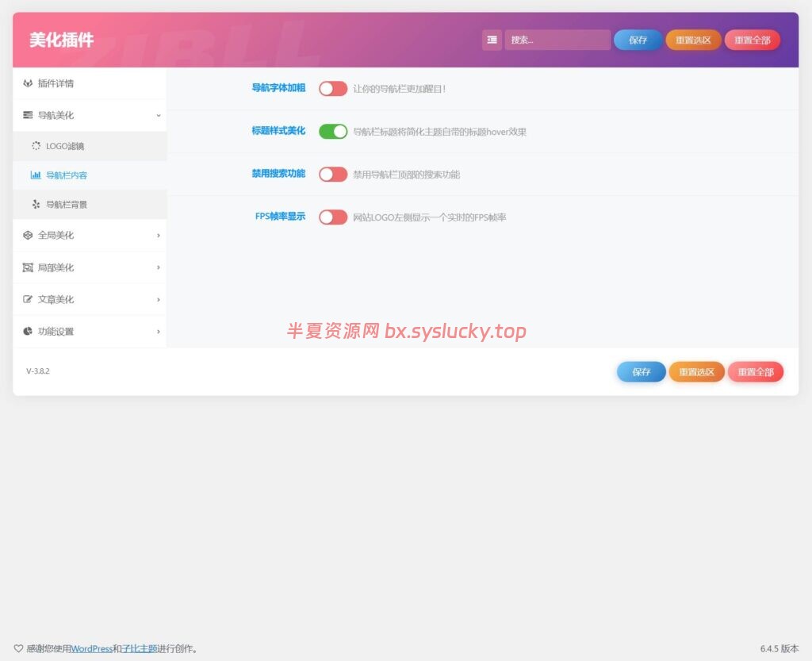Viewport: 812px width, 661px height.
Task: Click 让你的导航栏更加醒目 description
Action: [x=400, y=89]
